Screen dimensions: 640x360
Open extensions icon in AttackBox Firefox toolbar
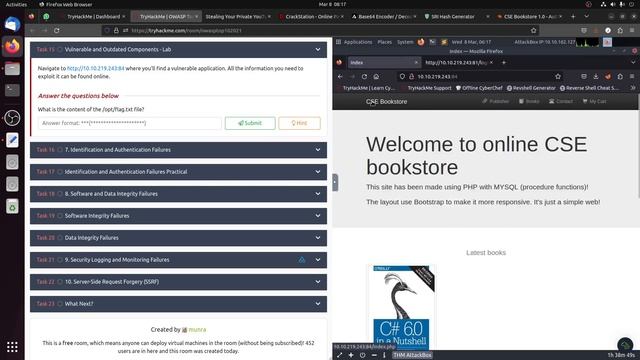(x=620, y=76)
